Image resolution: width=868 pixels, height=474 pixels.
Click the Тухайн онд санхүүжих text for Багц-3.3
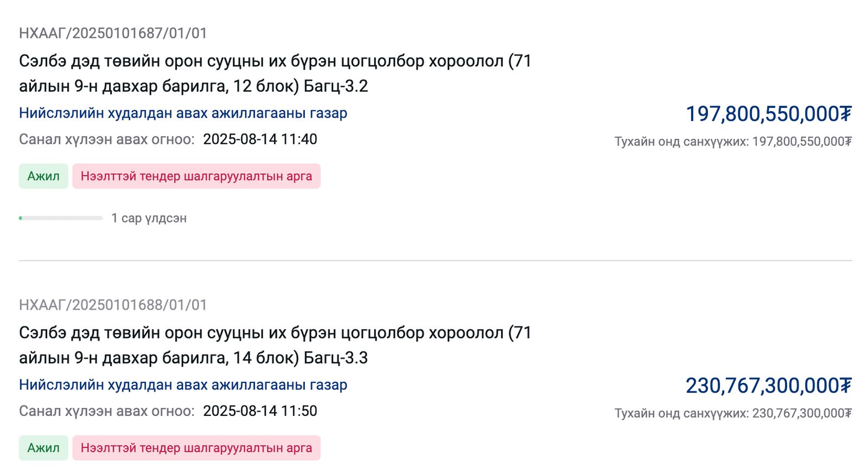(x=732, y=413)
